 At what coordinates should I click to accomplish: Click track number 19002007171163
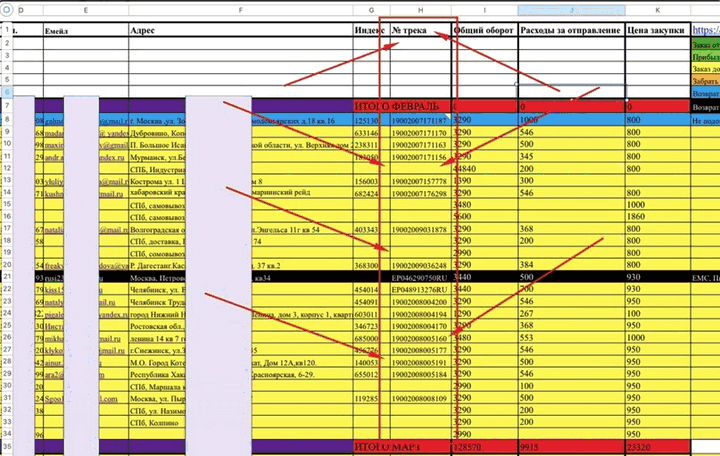[x=419, y=145]
